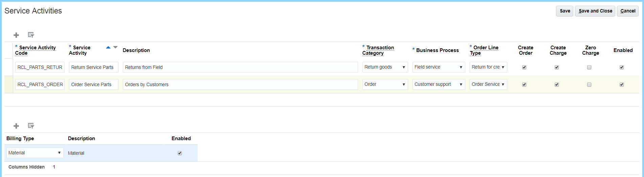Uncheck Create Order for Order Service Parts
This screenshot has width=644, height=177.
[x=524, y=85]
